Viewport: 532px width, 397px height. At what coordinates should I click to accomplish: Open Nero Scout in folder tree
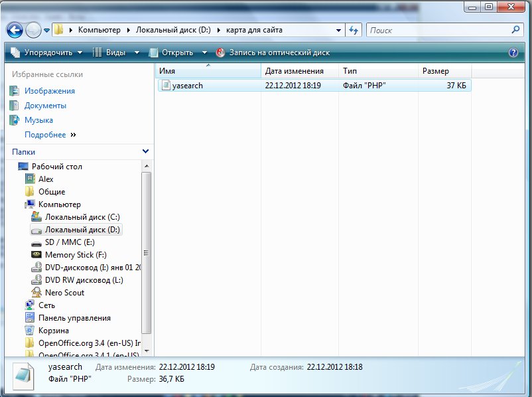[x=64, y=293]
